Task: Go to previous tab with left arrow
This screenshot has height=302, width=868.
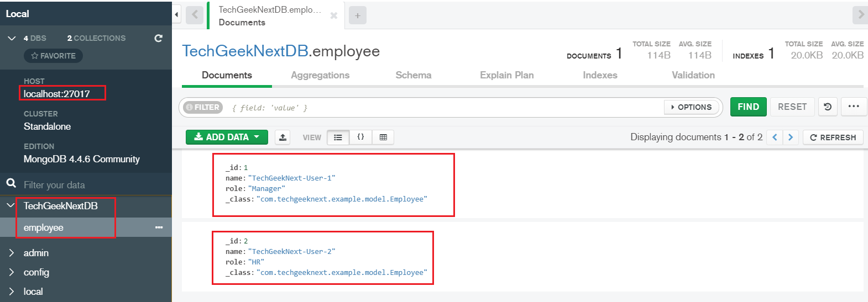Action: 195,15
